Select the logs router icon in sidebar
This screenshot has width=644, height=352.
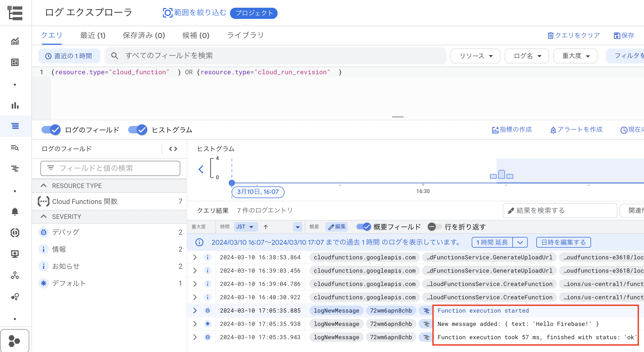(x=15, y=169)
